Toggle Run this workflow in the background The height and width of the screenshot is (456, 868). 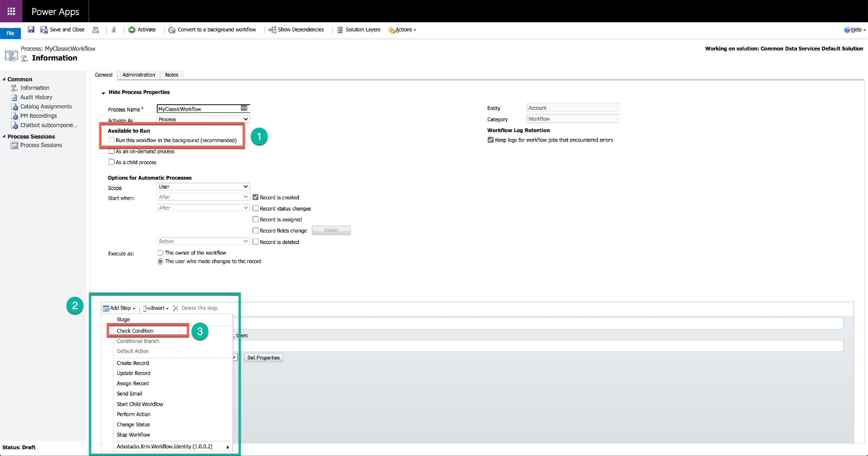click(112, 140)
